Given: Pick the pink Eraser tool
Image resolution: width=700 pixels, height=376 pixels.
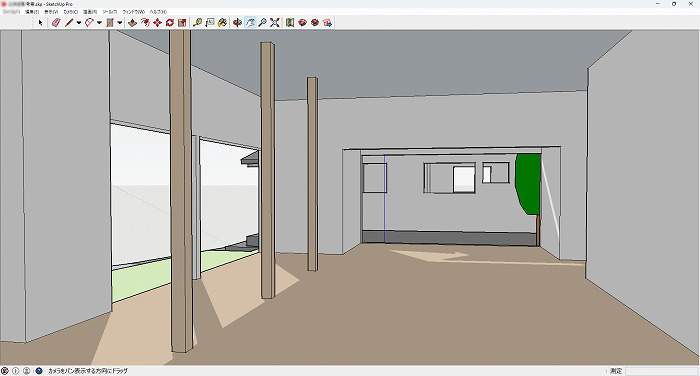Looking at the screenshot, I should click(55, 22).
